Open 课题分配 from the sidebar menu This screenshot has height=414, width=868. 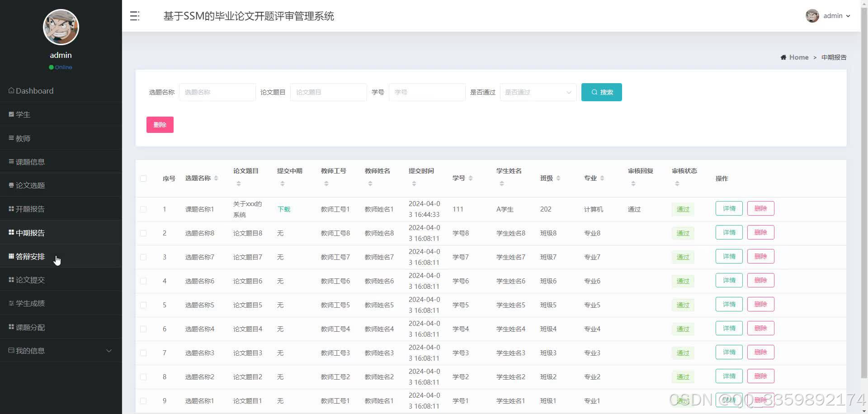click(10, 327)
